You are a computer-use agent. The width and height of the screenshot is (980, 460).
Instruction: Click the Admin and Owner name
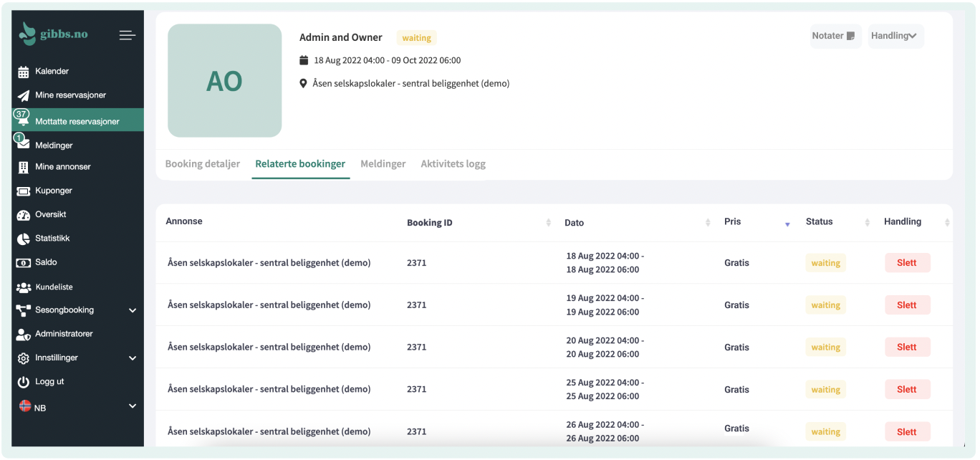(x=341, y=37)
